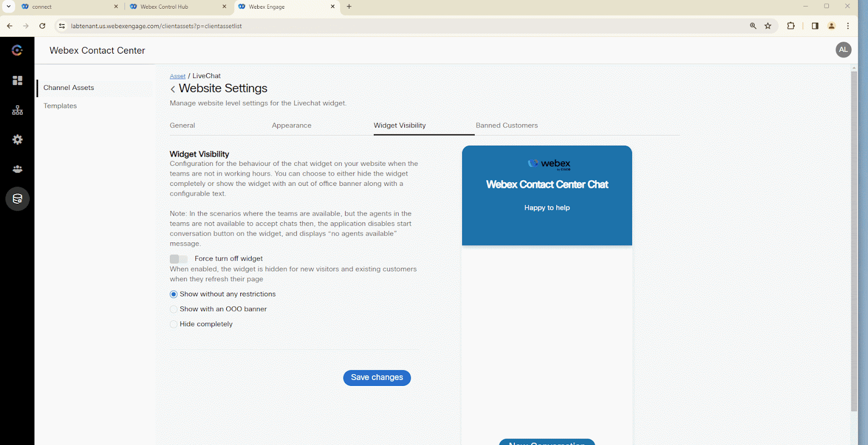Open the tab search dropdown arrow
This screenshot has width=868, height=445.
click(x=9, y=7)
